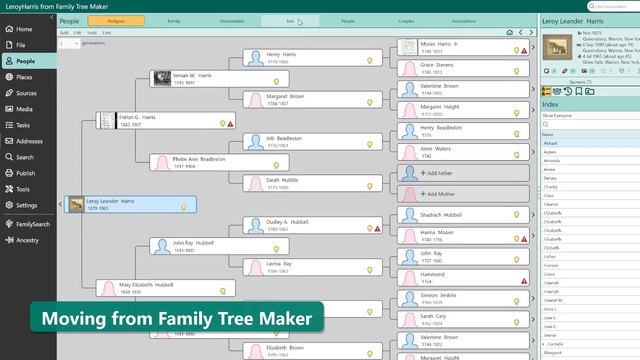Click the warning triangle on Moses Harris Jr.
Image resolution: width=640 pixels, height=360 pixels.
524,51
